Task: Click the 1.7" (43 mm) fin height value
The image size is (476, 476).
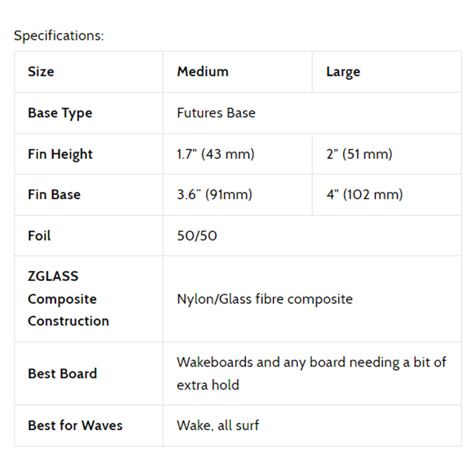Action: (216, 154)
